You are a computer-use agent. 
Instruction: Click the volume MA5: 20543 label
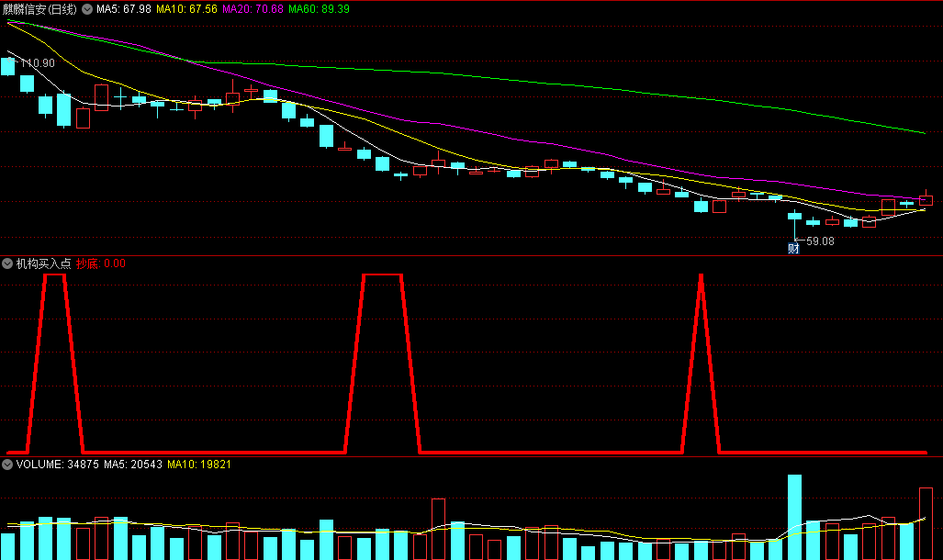tap(133, 465)
